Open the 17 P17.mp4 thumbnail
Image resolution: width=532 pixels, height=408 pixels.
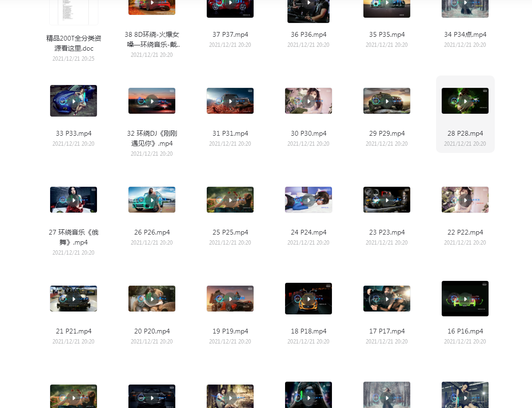pyautogui.click(x=387, y=299)
